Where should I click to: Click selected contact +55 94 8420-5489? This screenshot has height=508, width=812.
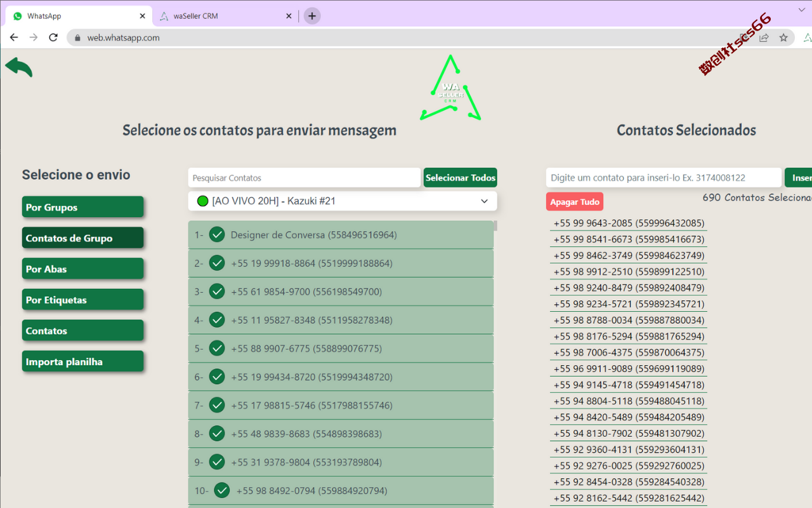click(629, 417)
